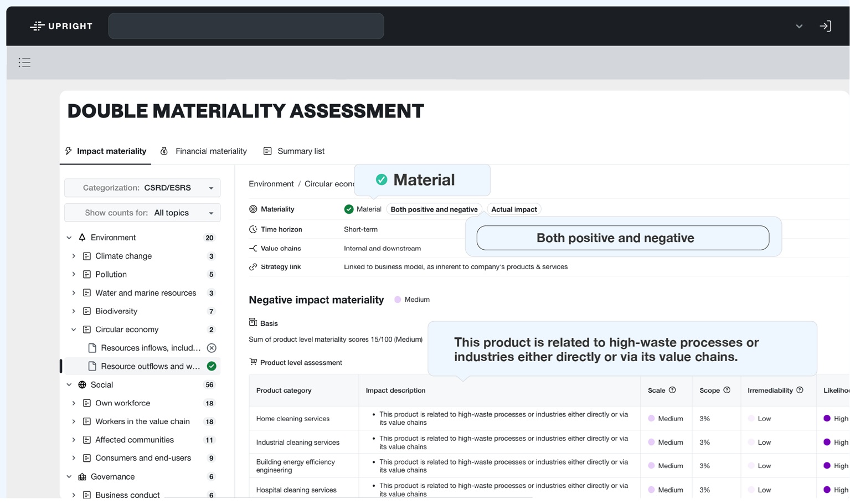The height and width of the screenshot is (504, 850).
Task: Expand the Climate change topic
Action: (74, 256)
